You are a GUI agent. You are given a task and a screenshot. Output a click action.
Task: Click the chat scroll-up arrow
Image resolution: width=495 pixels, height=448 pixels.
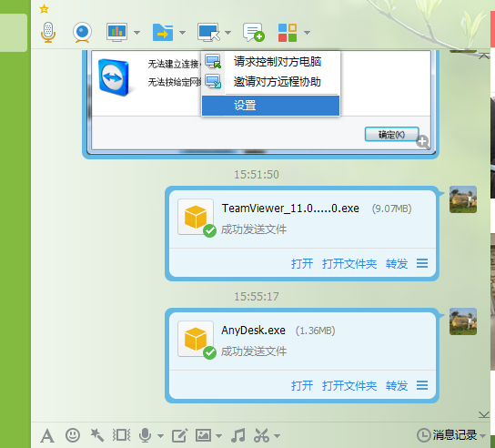484,56
